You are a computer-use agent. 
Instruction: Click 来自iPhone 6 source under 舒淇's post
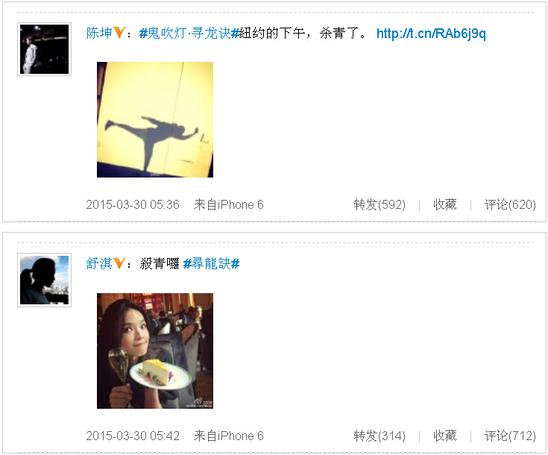(229, 436)
